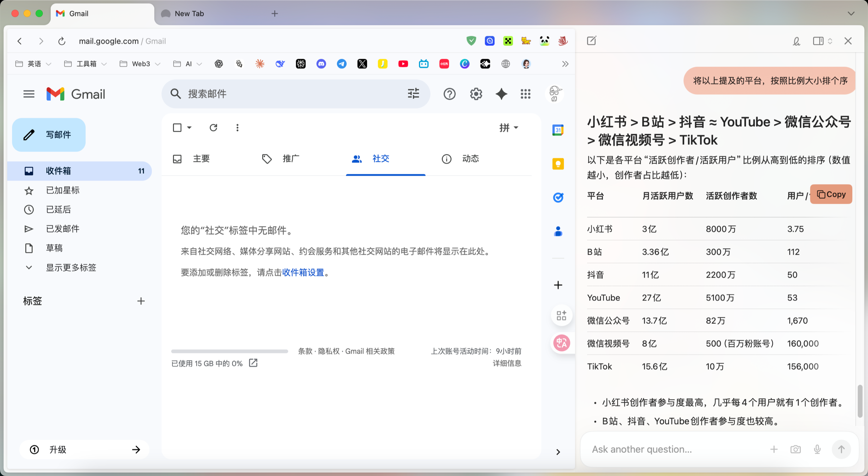Start a new chat with compose icon
The image size is (868, 476).
click(x=591, y=41)
